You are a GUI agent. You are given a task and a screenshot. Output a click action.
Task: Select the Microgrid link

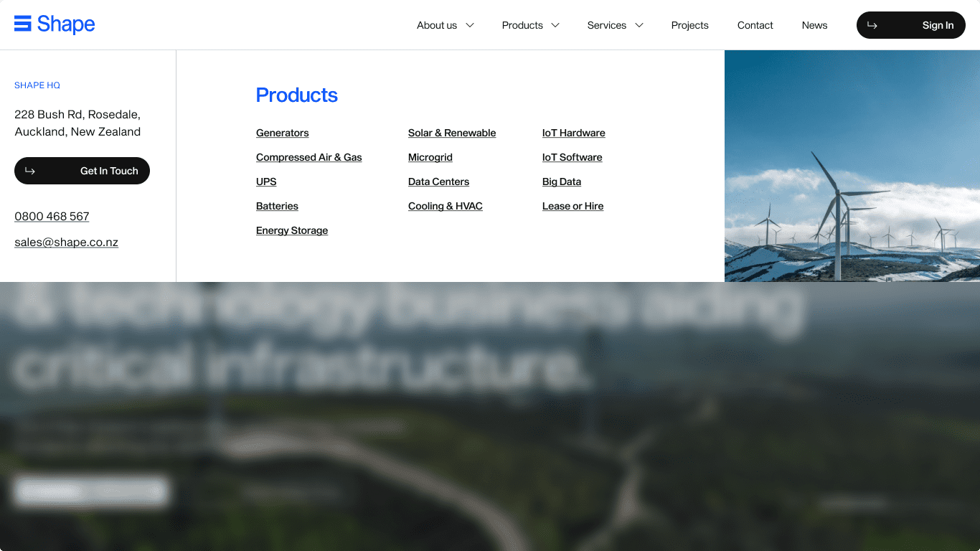[x=430, y=157]
